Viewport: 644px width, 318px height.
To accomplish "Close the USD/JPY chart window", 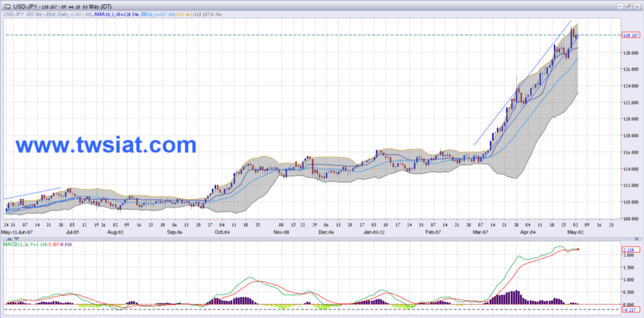I will 637,6.
